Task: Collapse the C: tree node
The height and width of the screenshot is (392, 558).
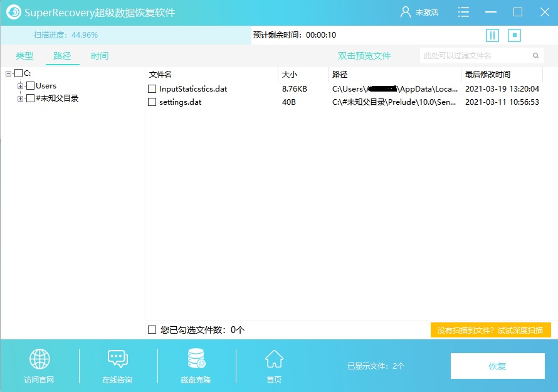Action: pos(9,74)
